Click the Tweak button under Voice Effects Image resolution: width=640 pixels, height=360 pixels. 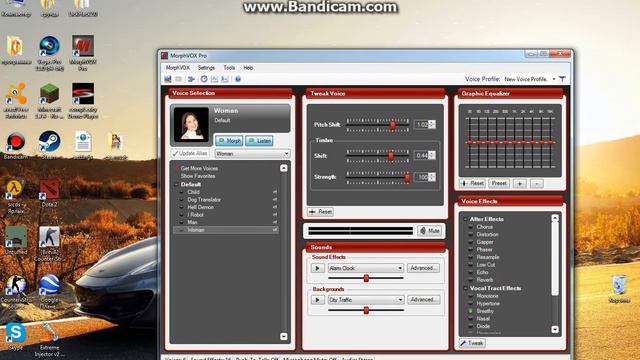point(472,343)
